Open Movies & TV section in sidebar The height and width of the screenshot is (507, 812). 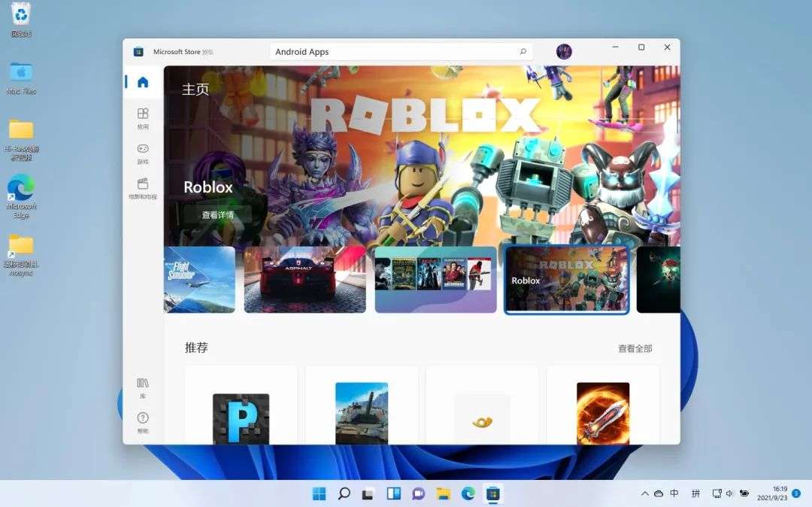click(143, 189)
